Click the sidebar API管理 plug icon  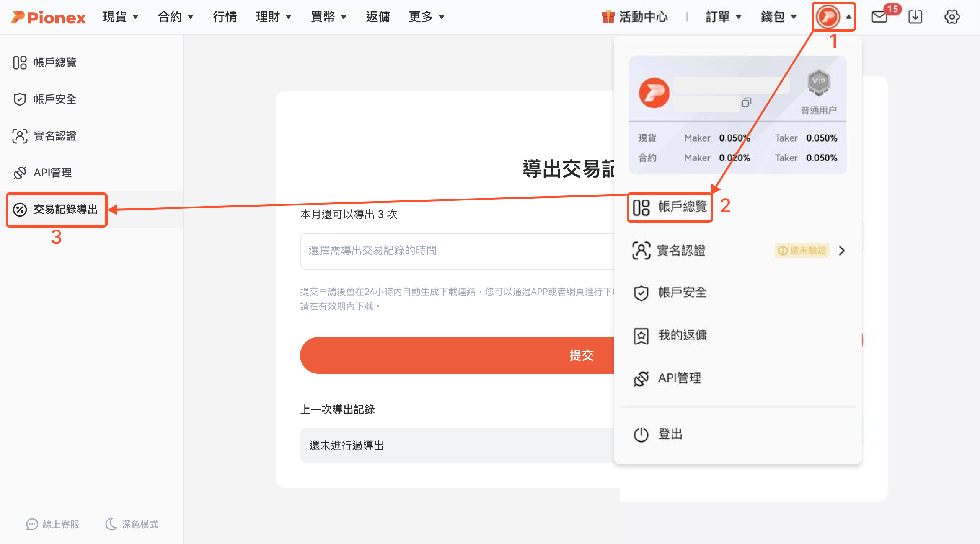(20, 173)
